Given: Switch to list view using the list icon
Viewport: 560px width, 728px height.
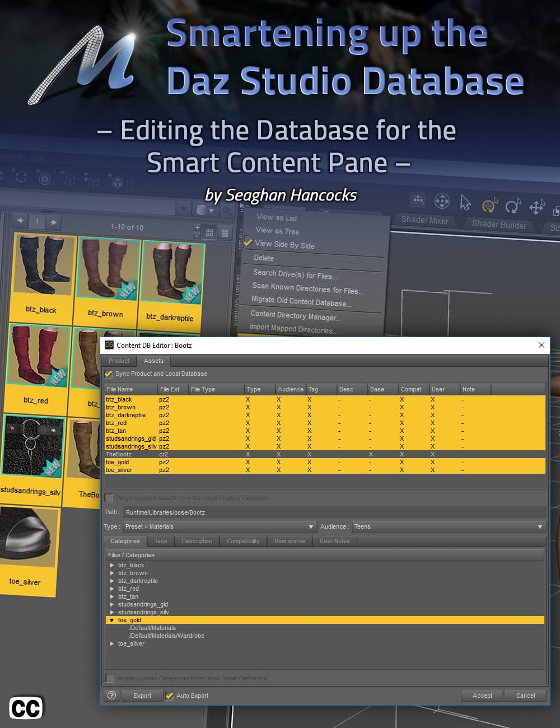Looking at the screenshot, I should pos(225,231).
